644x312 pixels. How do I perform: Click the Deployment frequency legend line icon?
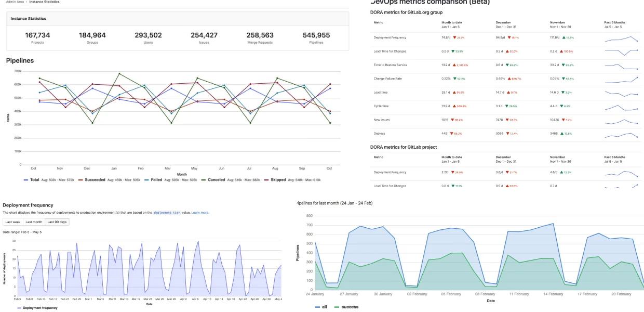[20, 308]
